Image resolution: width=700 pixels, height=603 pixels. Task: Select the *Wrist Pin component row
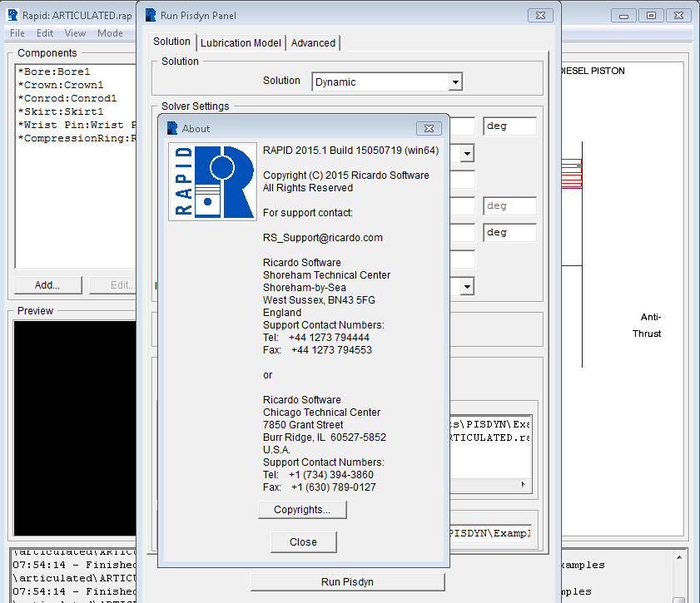pyautogui.click(x=77, y=125)
